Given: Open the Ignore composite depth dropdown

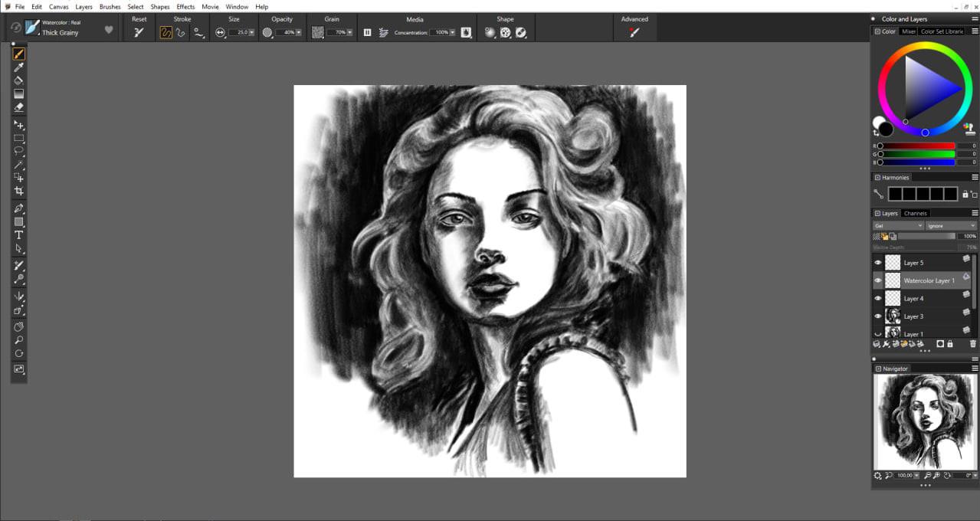Looking at the screenshot, I should click(x=951, y=226).
